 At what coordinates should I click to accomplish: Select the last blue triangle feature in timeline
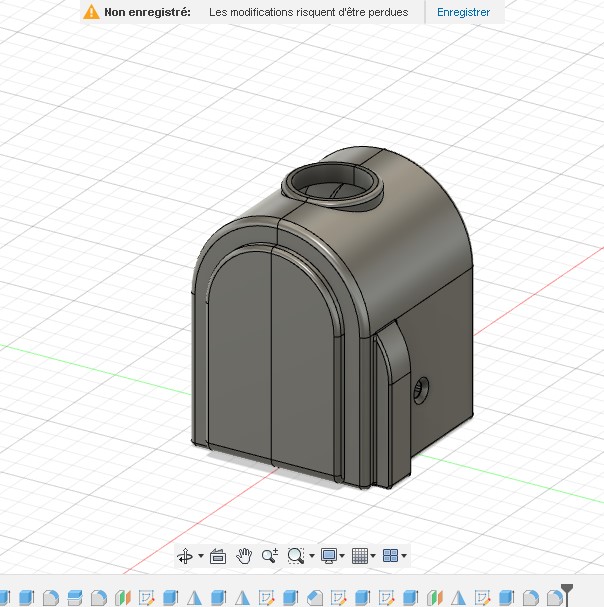pyautogui.click(x=458, y=598)
